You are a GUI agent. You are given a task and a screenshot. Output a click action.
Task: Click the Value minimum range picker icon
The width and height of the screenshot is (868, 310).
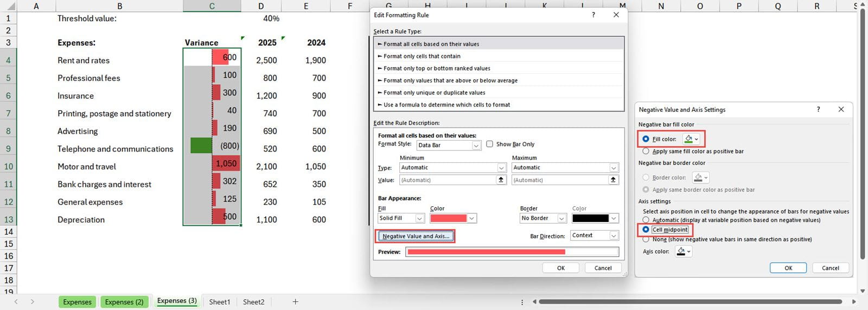coord(501,180)
